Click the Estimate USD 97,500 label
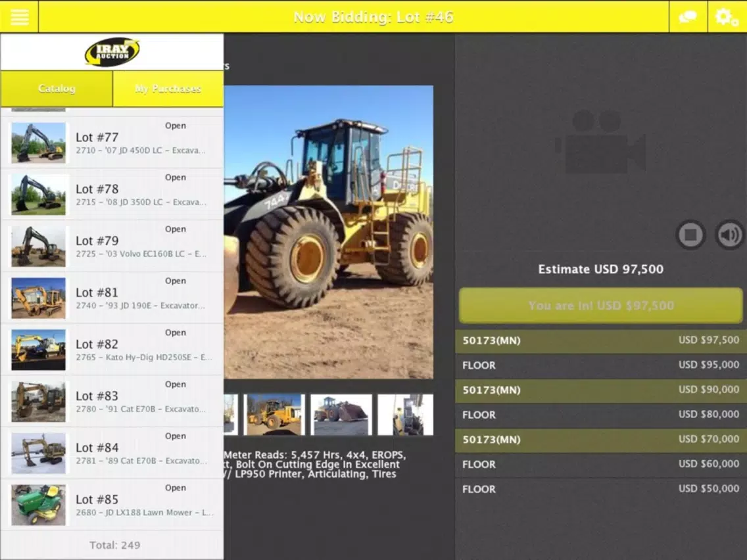Viewport: 747px width, 560px height. 601,269
